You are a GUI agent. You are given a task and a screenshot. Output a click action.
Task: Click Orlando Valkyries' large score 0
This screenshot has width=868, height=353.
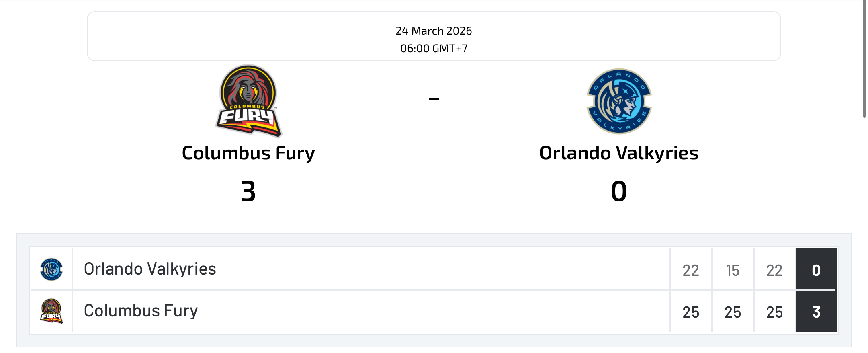(x=619, y=191)
